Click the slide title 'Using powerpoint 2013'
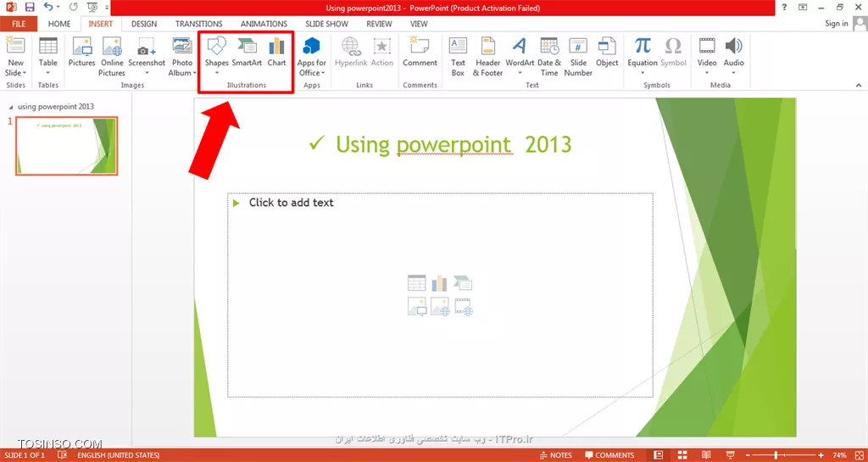Screen dimensions: 868x462 453,144
